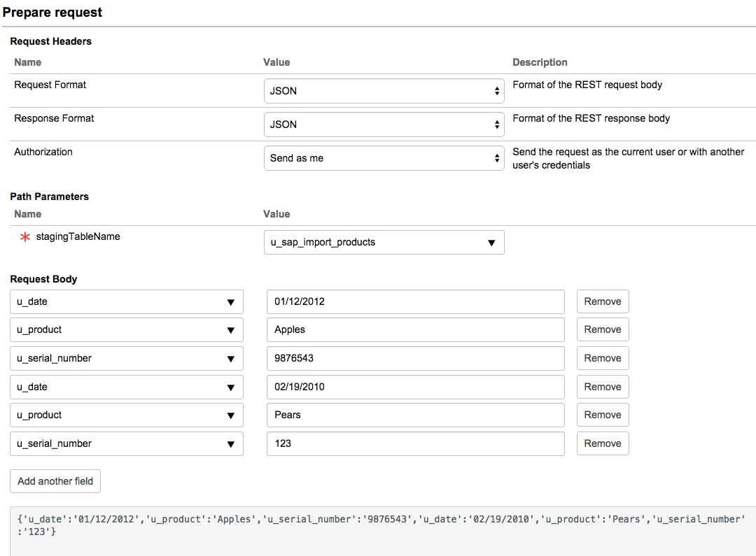Screen dimensions: 756x556
Task: Open the Authorization dropdown set to Send as me
Action: pyautogui.click(x=384, y=158)
